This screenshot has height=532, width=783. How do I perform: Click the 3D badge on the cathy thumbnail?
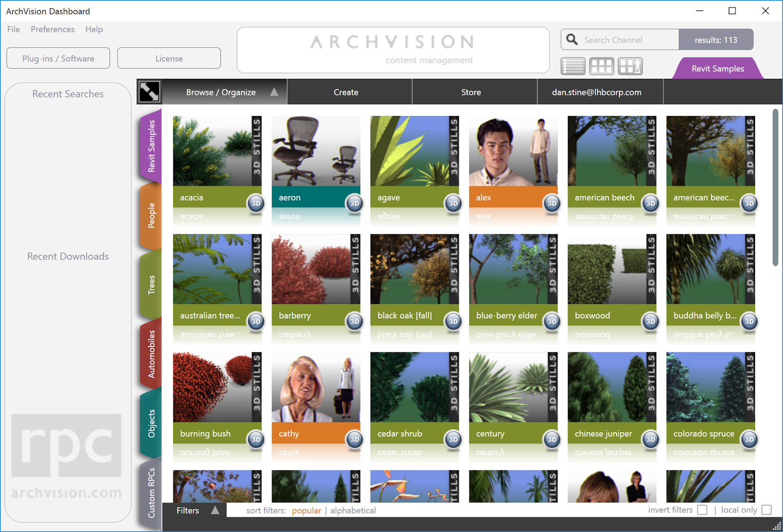point(353,440)
